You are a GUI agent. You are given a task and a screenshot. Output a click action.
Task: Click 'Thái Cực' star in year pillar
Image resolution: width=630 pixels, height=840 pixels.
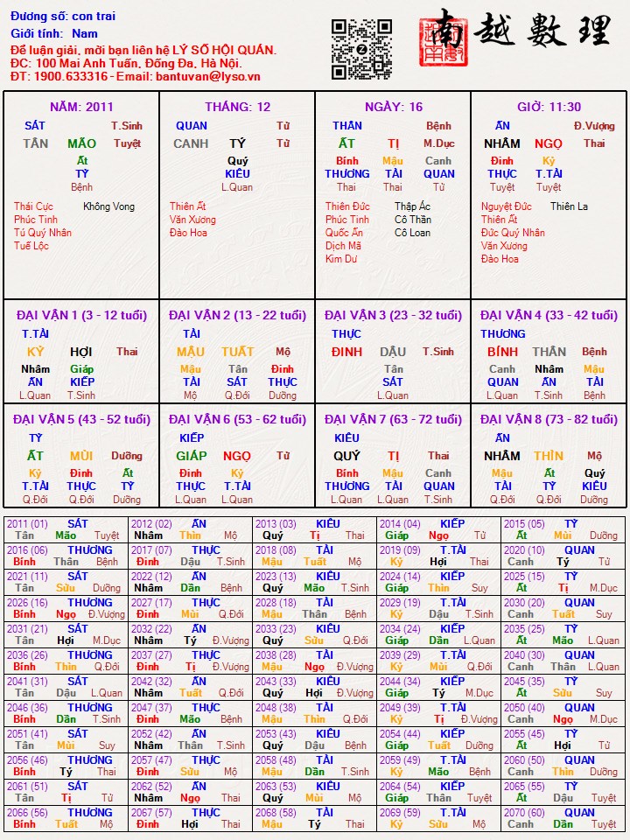point(33,206)
